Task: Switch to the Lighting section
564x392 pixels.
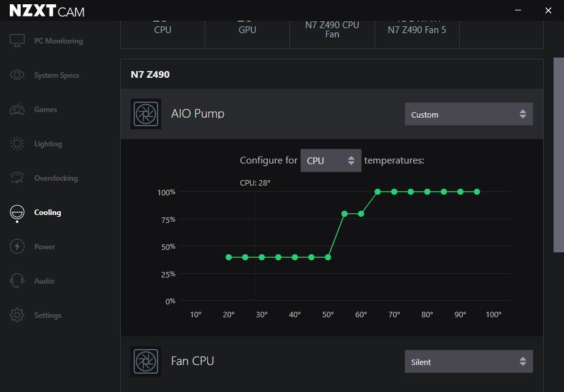Action: [x=48, y=144]
